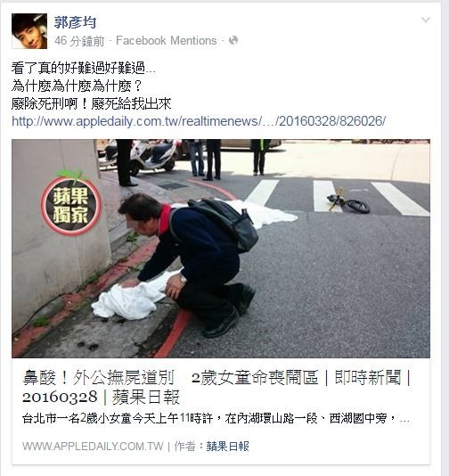Click the 蘋果獨家 badge on the photo
The image size is (449, 476).
pos(71,204)
